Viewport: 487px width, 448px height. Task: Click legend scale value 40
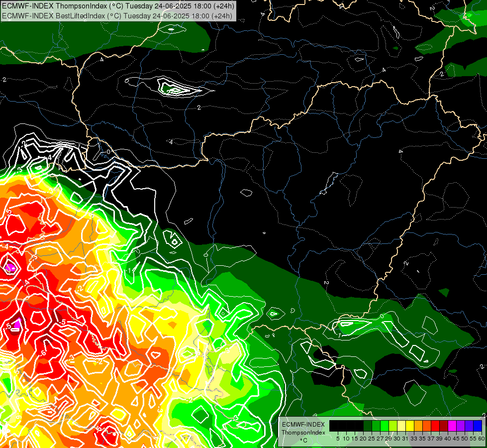coord(448,439)
